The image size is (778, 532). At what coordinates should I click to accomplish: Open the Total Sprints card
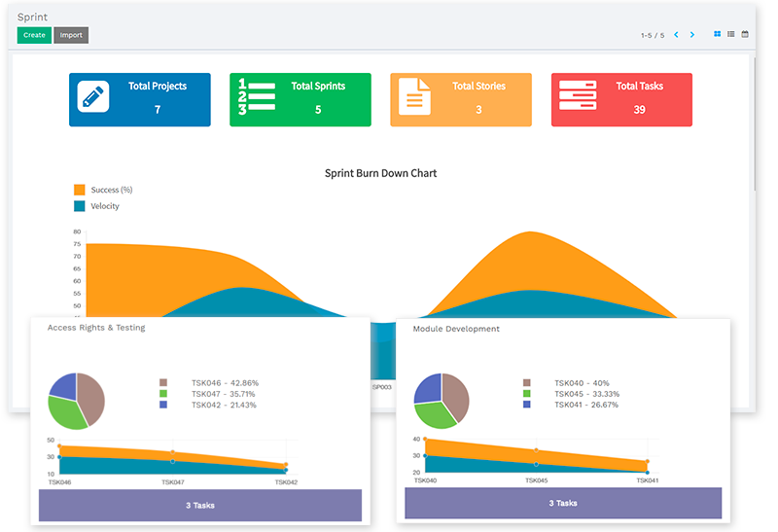pos(301,100)
